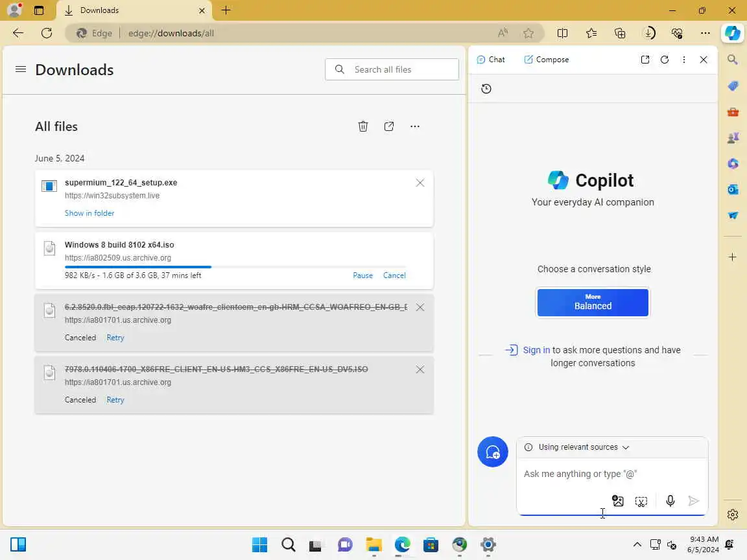
Task: Open Copilot pane more options
Action: 684,60
